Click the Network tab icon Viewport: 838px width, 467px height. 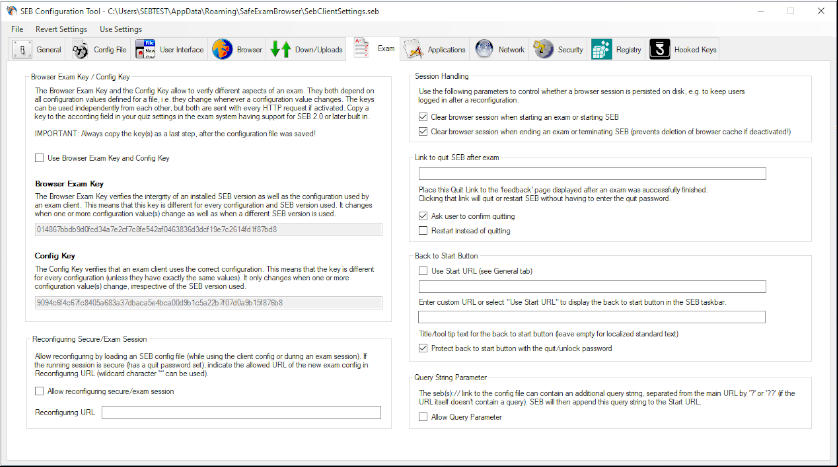click(484, 49)
